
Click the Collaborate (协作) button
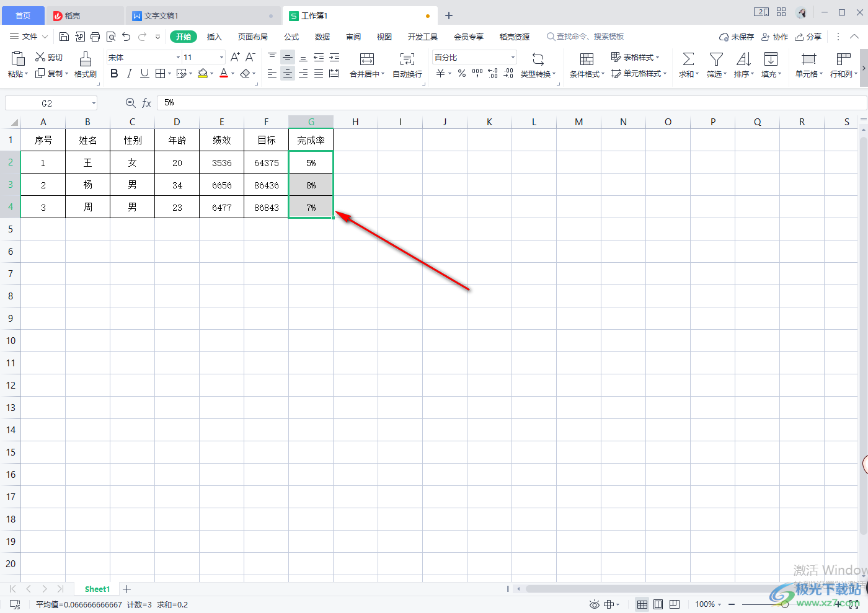(x=774, y=37)
